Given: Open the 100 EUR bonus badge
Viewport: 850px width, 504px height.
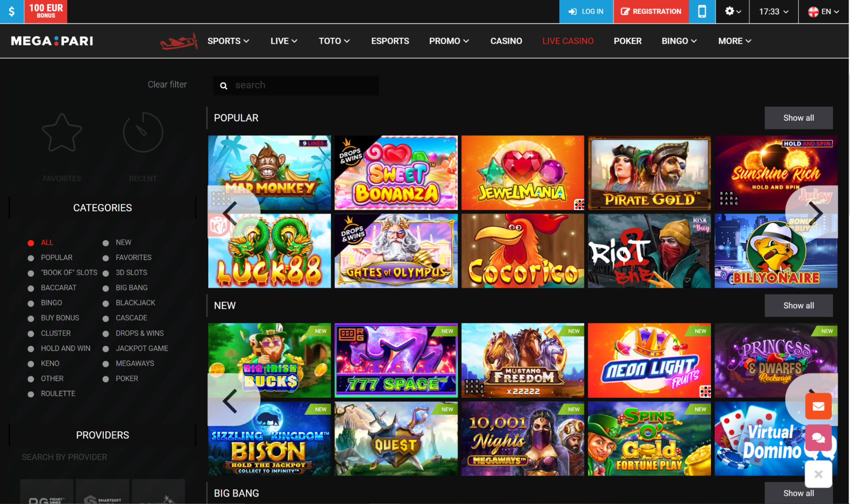Looking at the screenshot, I should [x=46, y=11].
